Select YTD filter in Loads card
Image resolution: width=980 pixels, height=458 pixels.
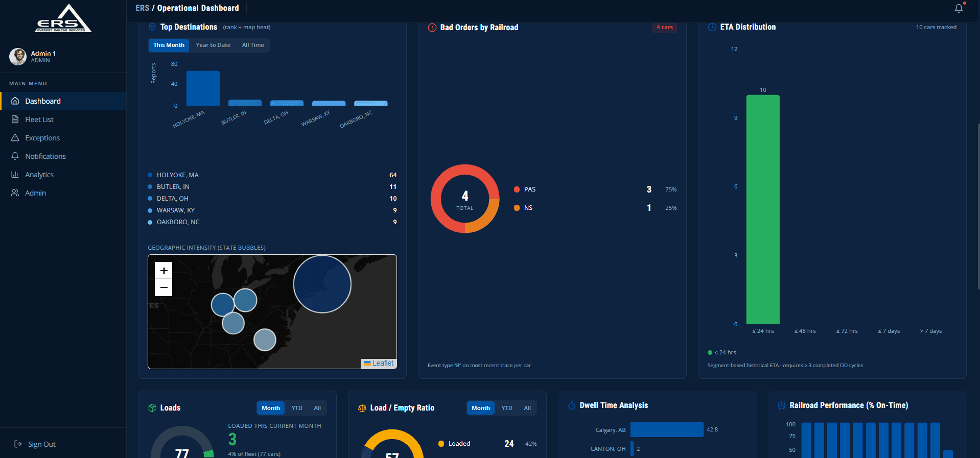[297, 408]
